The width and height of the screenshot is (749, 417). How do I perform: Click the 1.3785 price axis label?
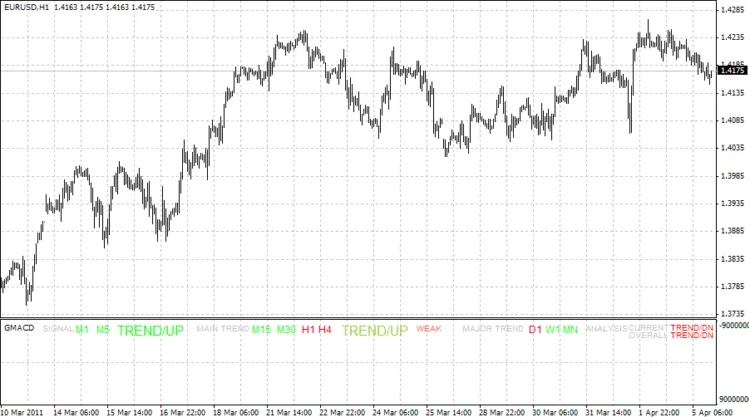732,286
